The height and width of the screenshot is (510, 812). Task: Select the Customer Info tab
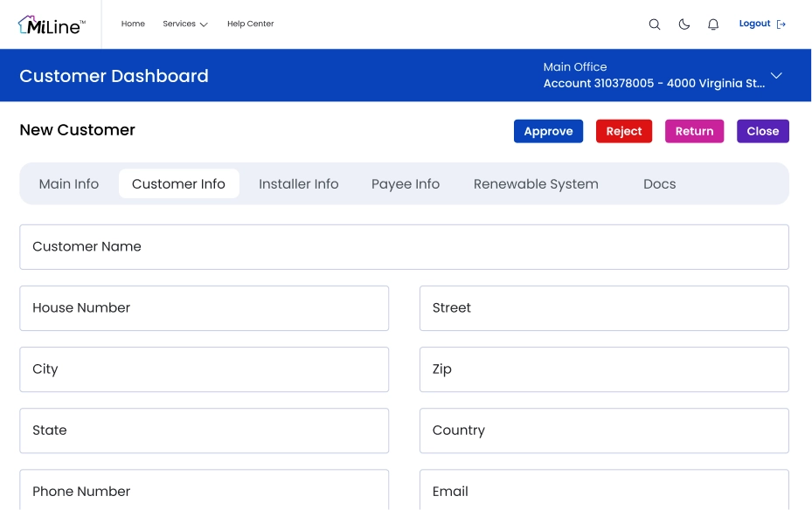tap(178, 184)
